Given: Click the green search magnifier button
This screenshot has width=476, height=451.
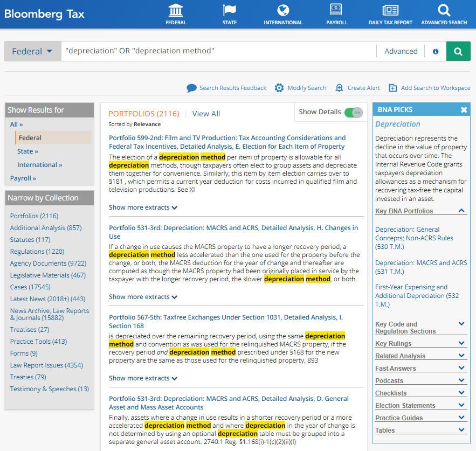Looking at the screenshot, I should point(458,51).
